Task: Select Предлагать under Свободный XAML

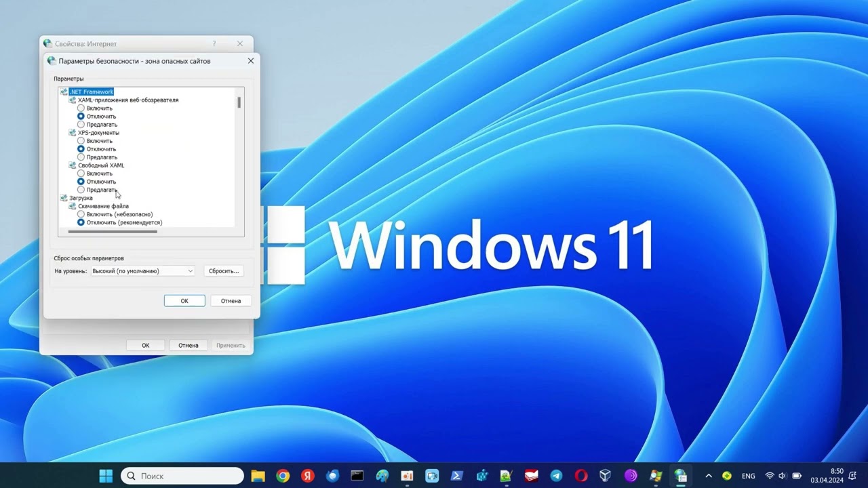Action: pyautogui.click(x=81, y=190)
